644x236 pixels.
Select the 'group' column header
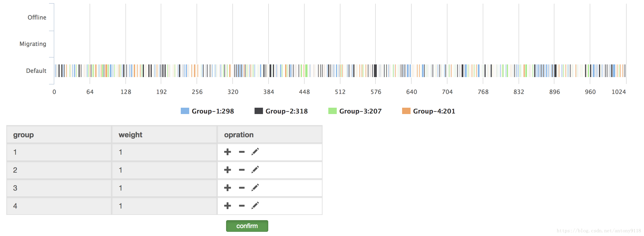tap(59, 135)
